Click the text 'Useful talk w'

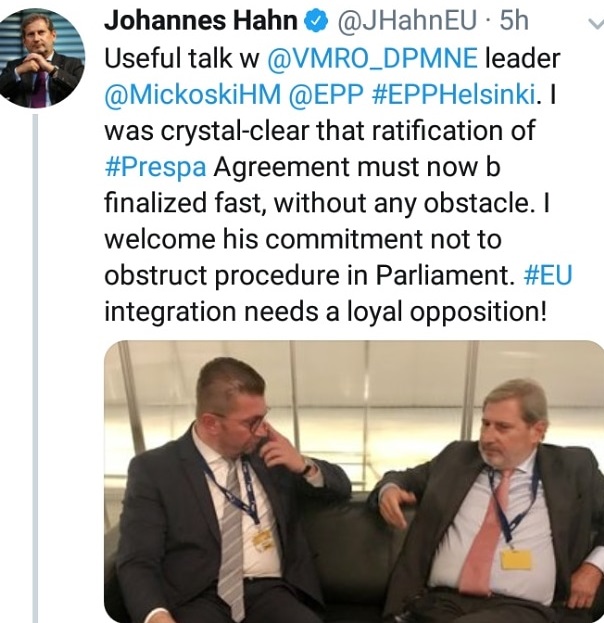coord(182,58)
